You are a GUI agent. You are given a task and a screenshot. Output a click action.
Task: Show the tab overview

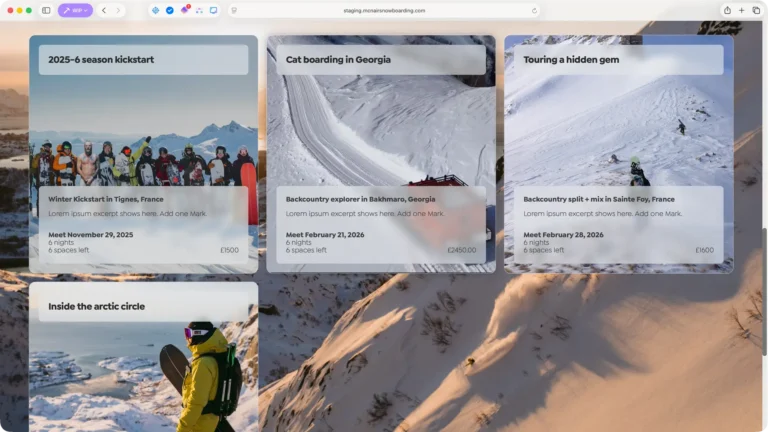coord(755,10)
